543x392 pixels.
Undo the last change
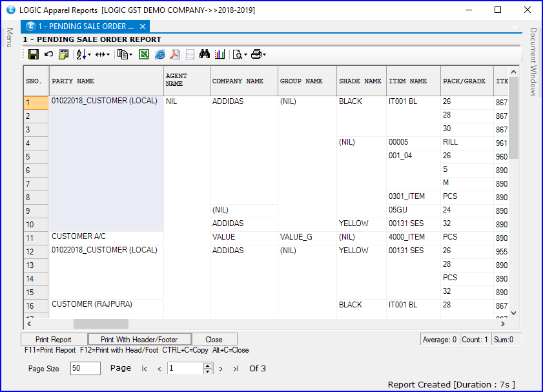[x=49, y=54]
